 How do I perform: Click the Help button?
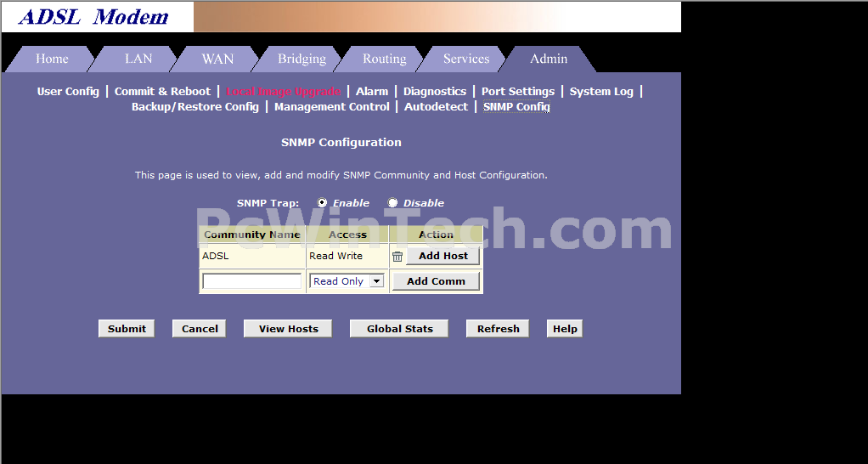click(x=565, y=328)
